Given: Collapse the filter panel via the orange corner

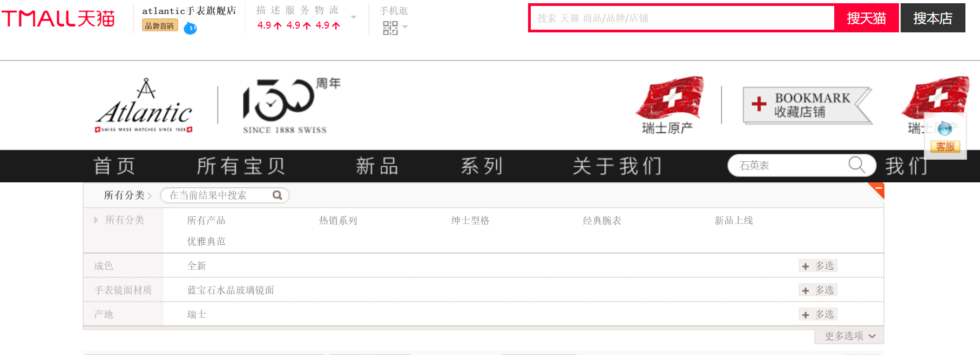Looking at the screenshot, I should 877,189.
